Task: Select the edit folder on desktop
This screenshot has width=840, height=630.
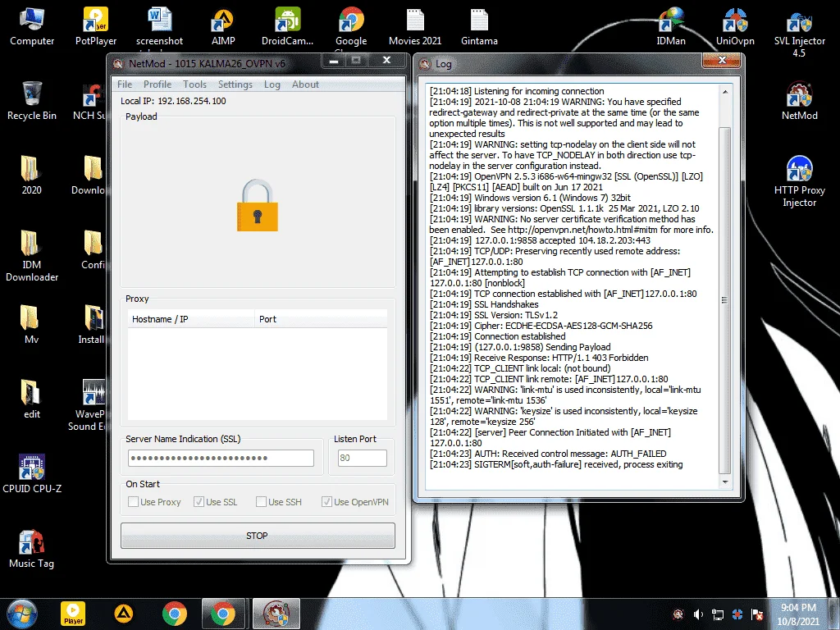Action: pos(32,399)
